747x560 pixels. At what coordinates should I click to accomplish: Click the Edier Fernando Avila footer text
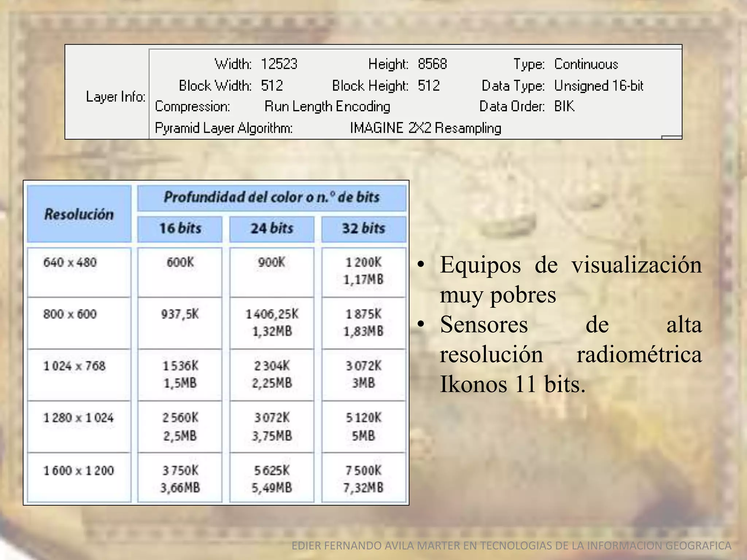(x=511, y=545)
